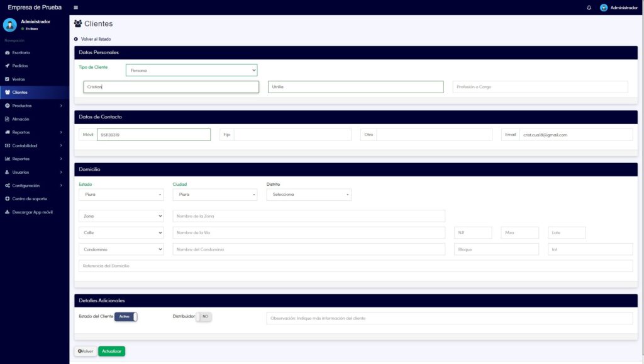Expand the Productos submenu chevron

click(61, 106)
